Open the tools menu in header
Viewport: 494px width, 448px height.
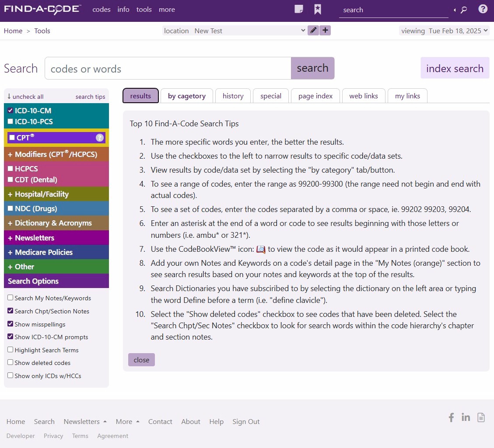144,10
